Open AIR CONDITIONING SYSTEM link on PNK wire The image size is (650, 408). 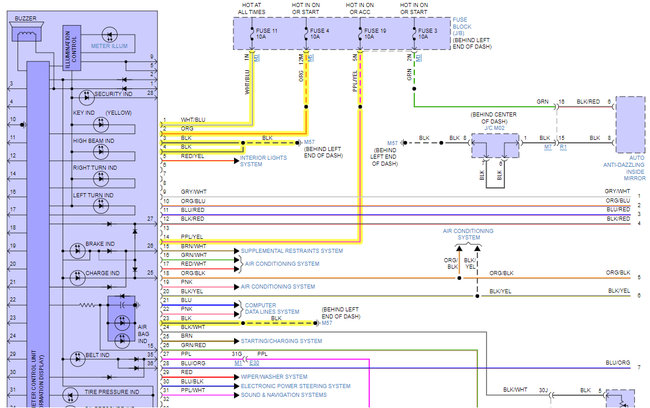(278, 287)
